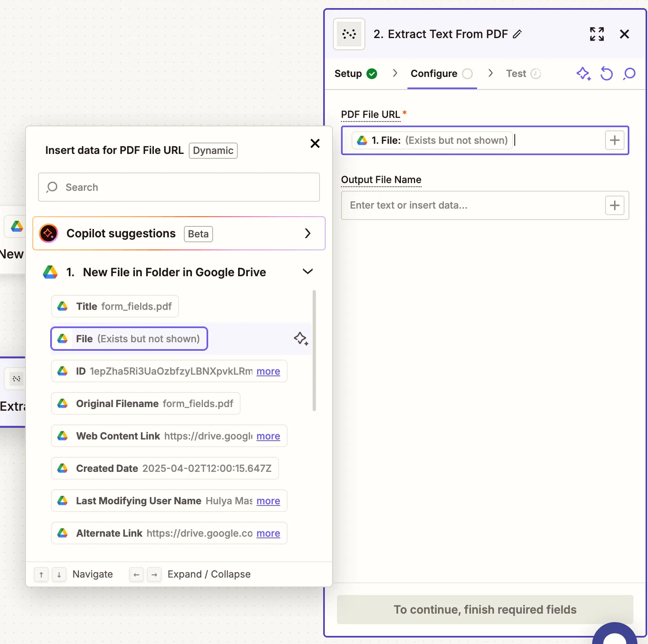Open the Setup tab
Viewport: 648px width, 644px height.
[356, 74]
